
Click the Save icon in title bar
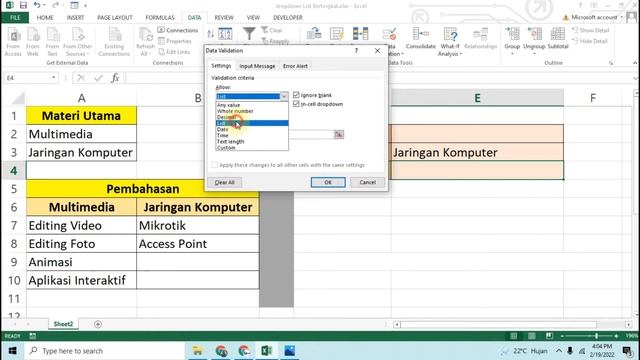point(23,5)
